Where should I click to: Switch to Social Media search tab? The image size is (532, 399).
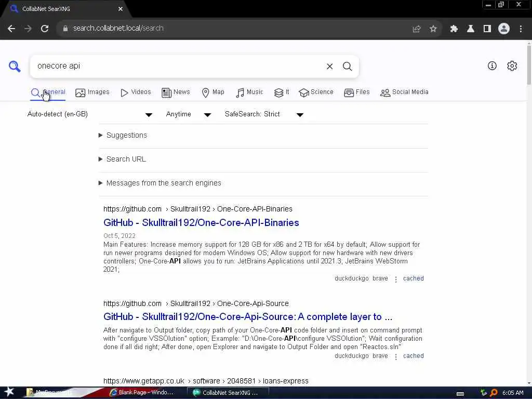(404, 92)
